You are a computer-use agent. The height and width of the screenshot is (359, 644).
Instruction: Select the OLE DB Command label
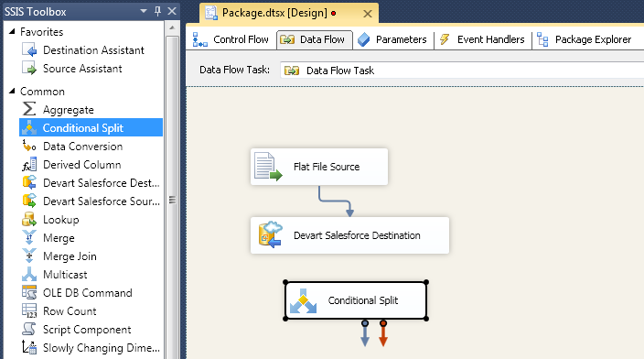tap(88, 293)
